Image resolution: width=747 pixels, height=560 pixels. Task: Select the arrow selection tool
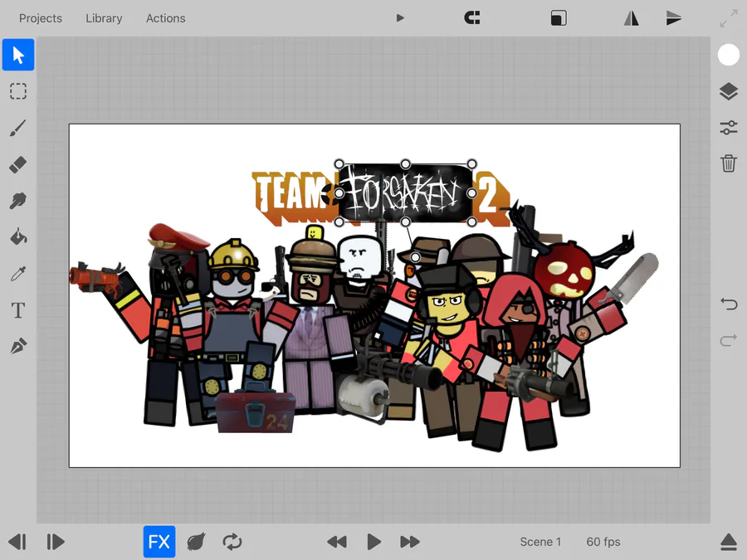[18, 55]
